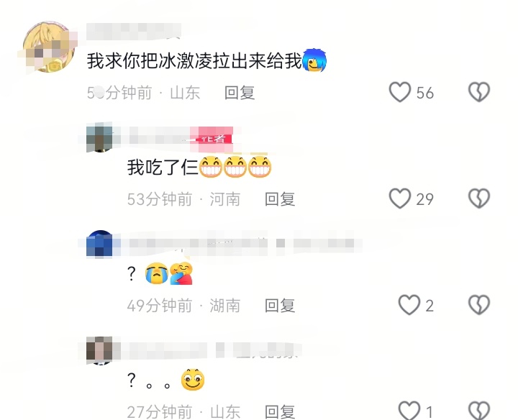Dislike the ice cream comment from 山东
Screen dimensions: 518x420
(479, 92)
